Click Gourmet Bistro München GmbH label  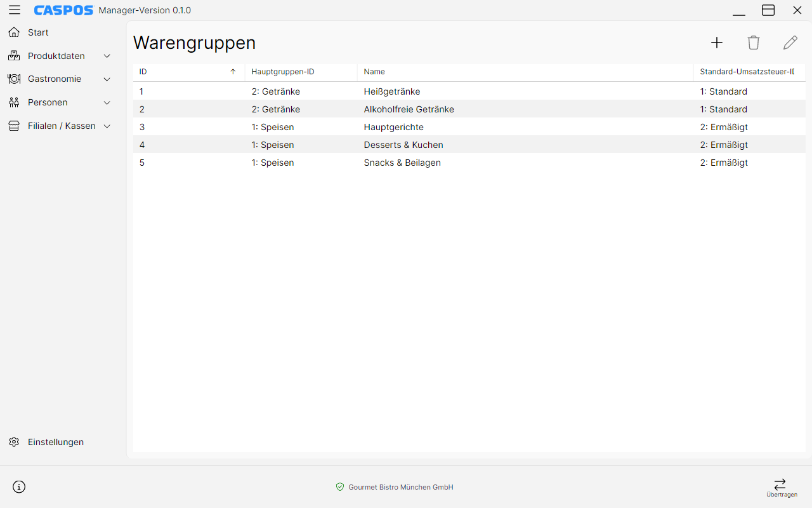click(x=401, y=487)
